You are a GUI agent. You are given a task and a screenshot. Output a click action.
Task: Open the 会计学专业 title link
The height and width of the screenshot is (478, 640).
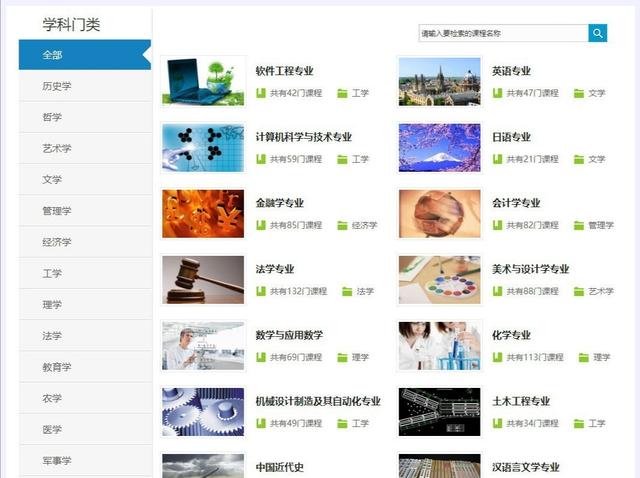point(516,203)
